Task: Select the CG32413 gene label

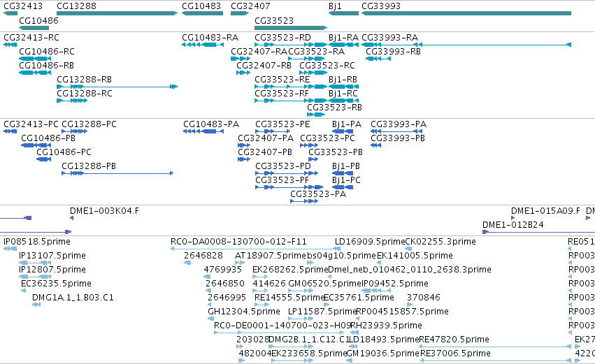Action: pos(23,6)
